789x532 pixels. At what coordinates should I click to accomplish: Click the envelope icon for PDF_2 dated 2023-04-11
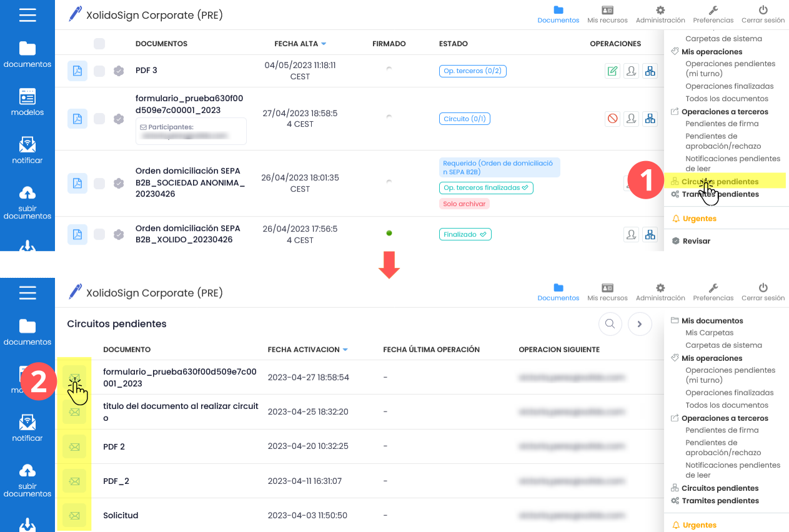(74, 481)
